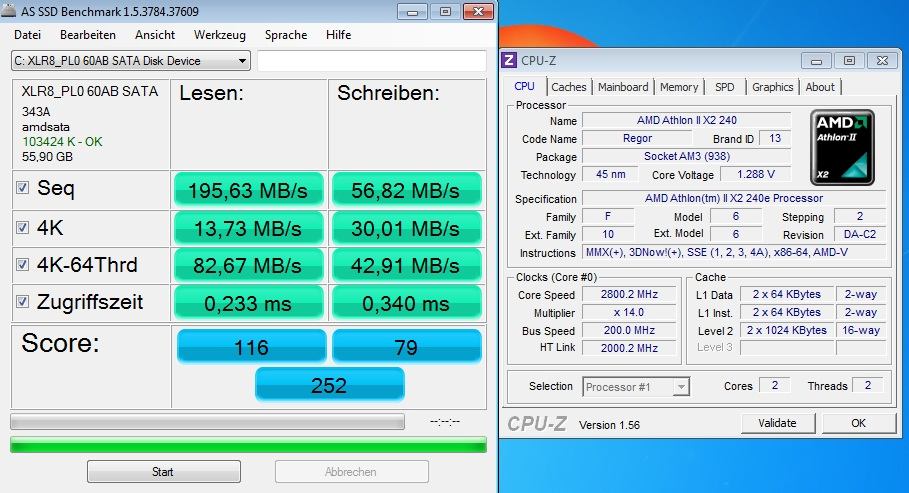The width and height of the screenshot is (909, 493).
Task: Click the Validate button in CPU-Z
Action: coord(777,423)
